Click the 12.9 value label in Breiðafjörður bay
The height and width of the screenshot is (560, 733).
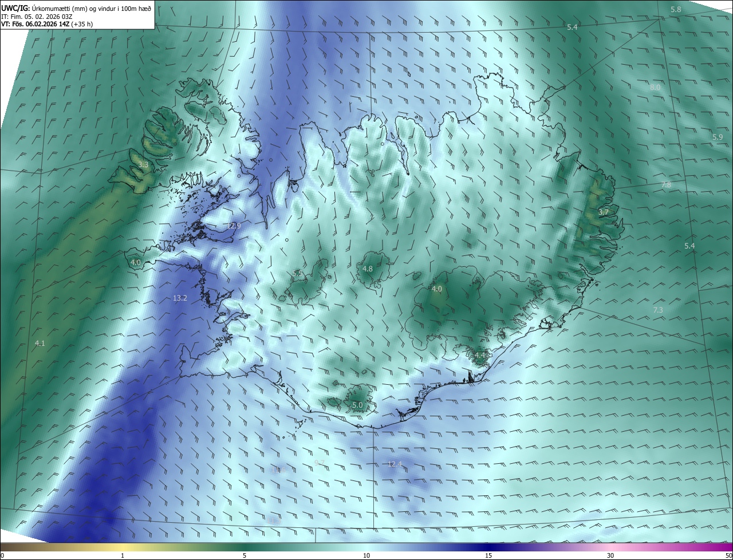(x=234, y=226)
